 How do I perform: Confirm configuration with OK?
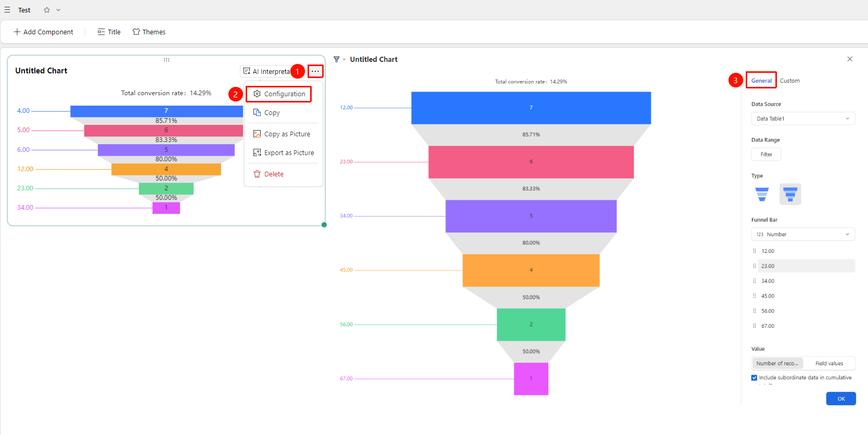841,399
